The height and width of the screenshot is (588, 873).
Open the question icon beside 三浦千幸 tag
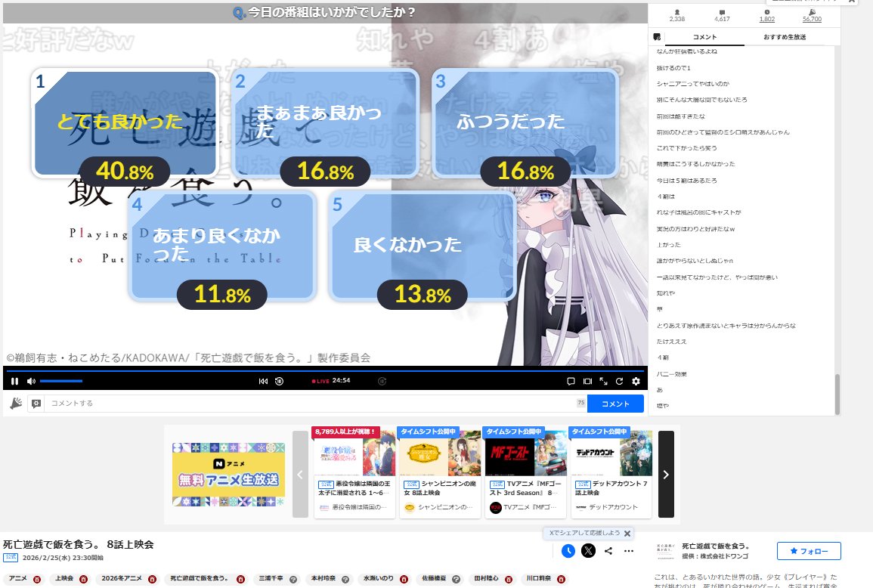pos(293,579)
